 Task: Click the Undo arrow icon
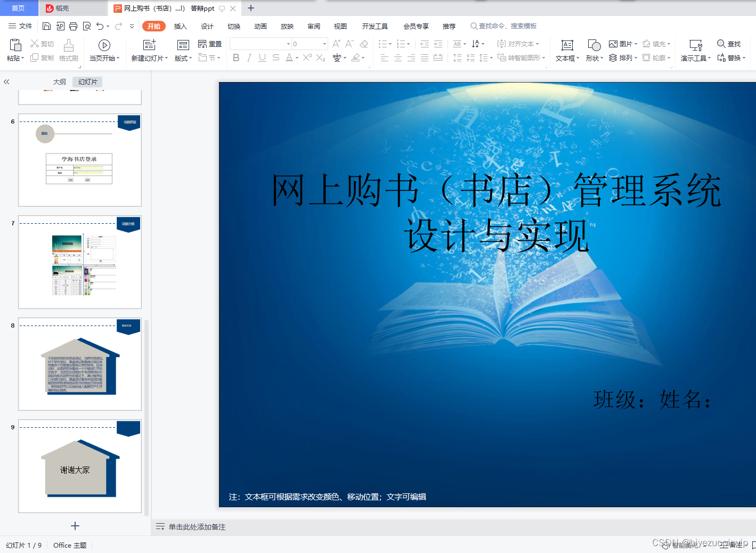(100, 26)
